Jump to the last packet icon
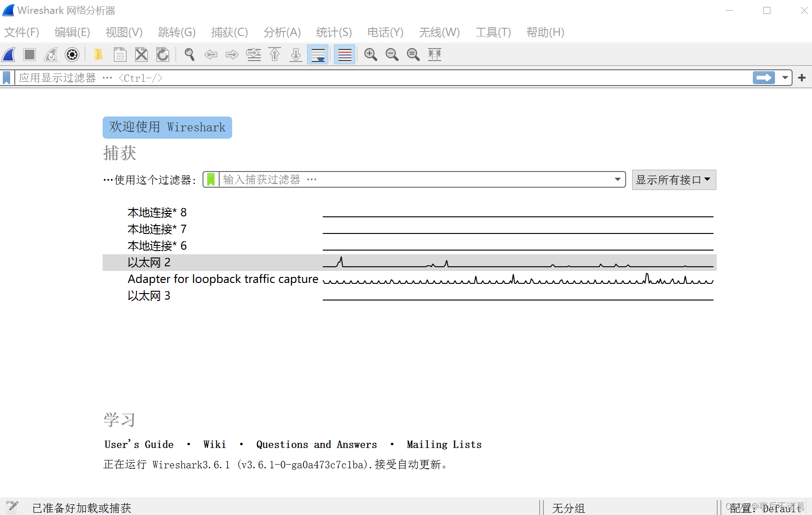812x515 pixels. point(296,55)
